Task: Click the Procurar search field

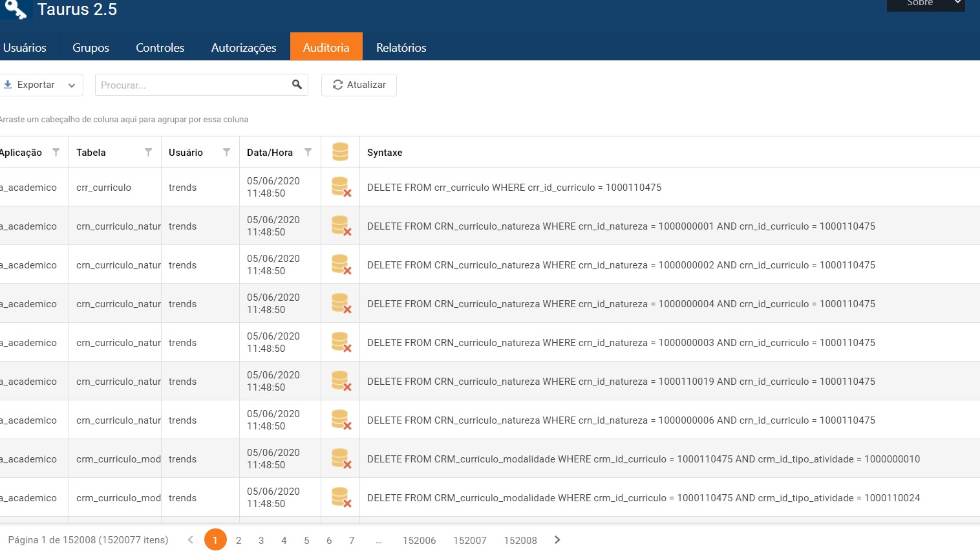Action: [x=192, y=85]
